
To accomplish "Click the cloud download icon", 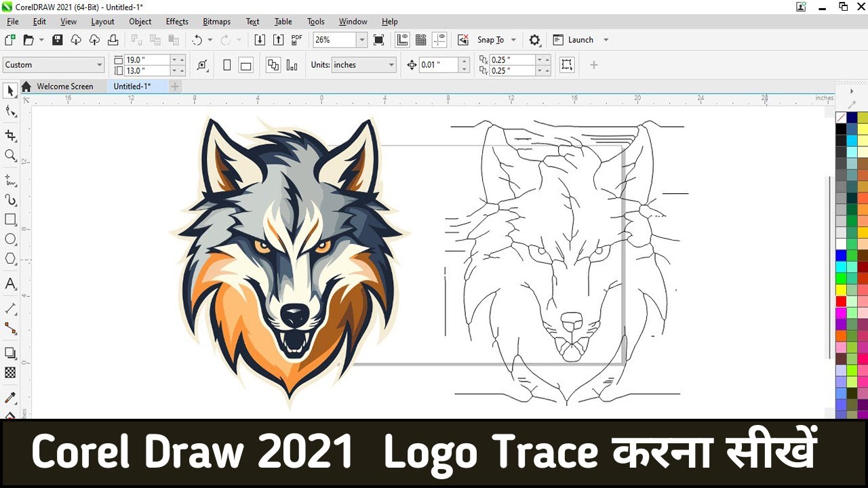I will (x=76, y=40).
